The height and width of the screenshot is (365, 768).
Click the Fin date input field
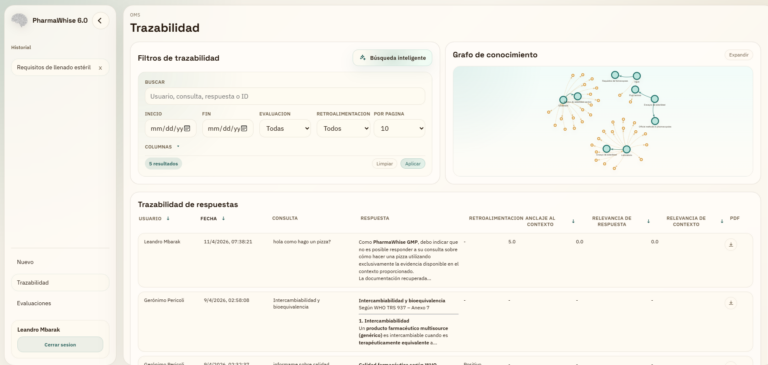coord(228,129)
